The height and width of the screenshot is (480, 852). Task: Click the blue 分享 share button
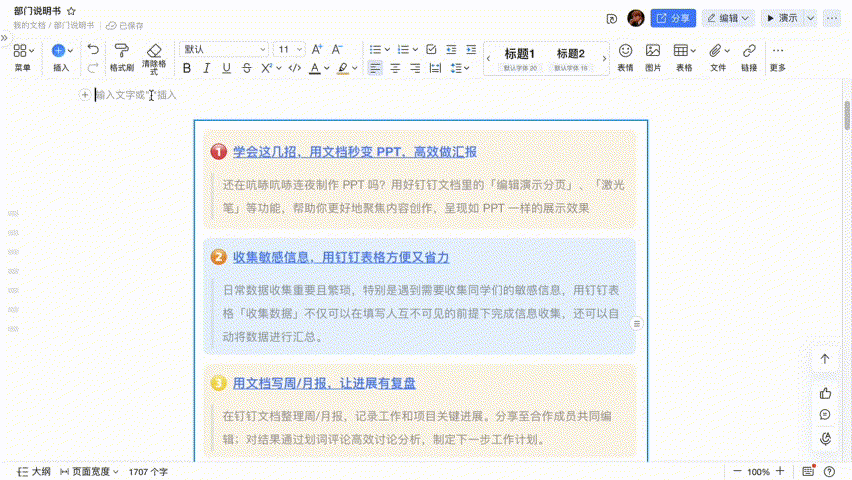pyautogui.click(x=672, y=18)
